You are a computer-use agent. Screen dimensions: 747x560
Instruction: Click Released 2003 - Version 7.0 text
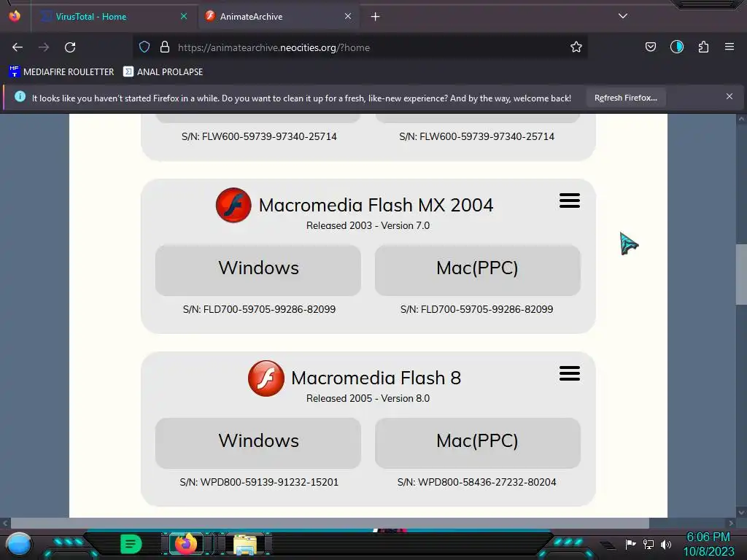click(x=368, y=226)
